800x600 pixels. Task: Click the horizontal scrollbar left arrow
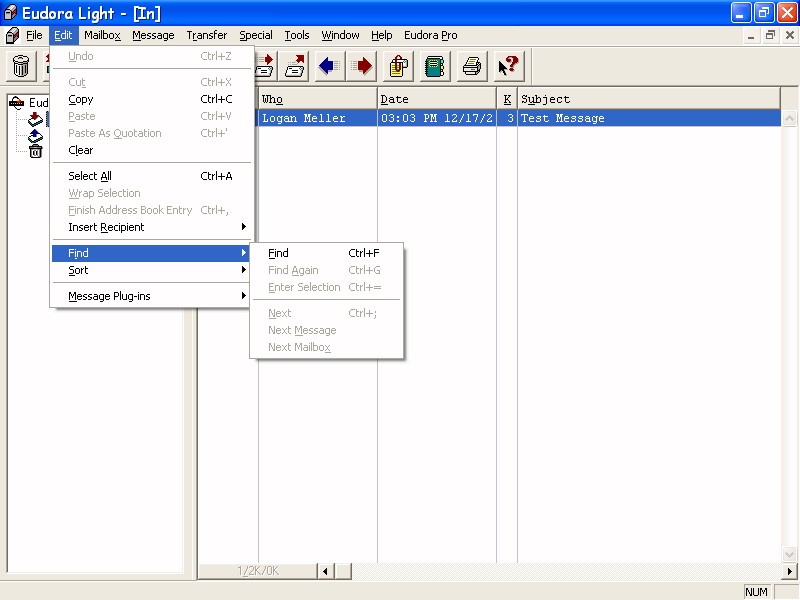pos(325,571)
